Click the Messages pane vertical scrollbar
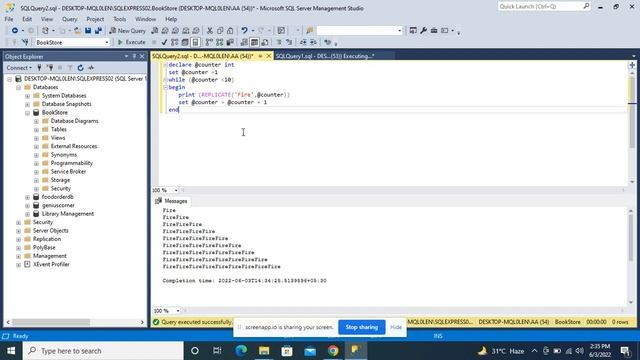Viewport: 640px width, 360px height. click(x=631, y=237)
